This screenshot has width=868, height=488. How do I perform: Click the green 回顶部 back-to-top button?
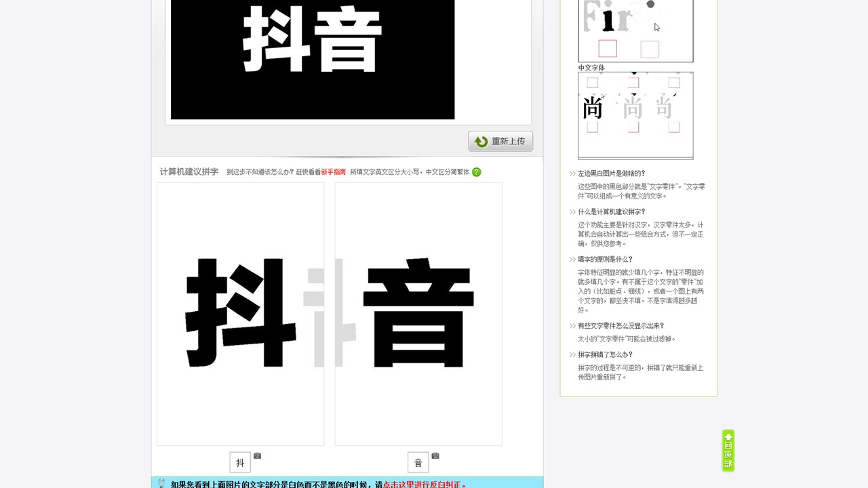728,451
